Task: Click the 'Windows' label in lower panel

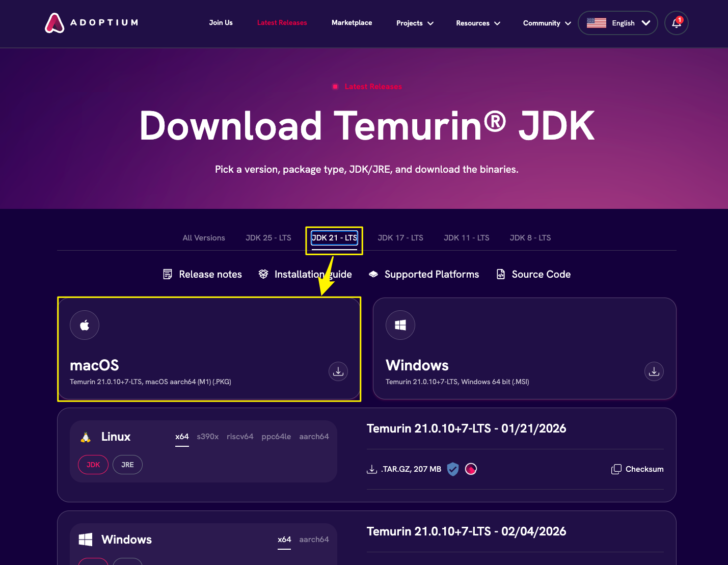Action: [126, 540]
